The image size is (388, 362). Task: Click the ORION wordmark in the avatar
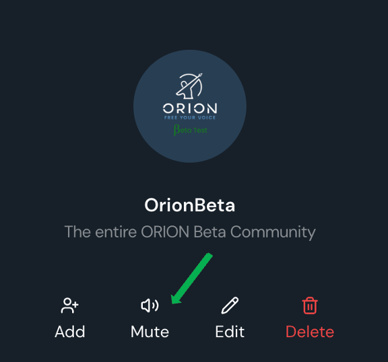190,108
